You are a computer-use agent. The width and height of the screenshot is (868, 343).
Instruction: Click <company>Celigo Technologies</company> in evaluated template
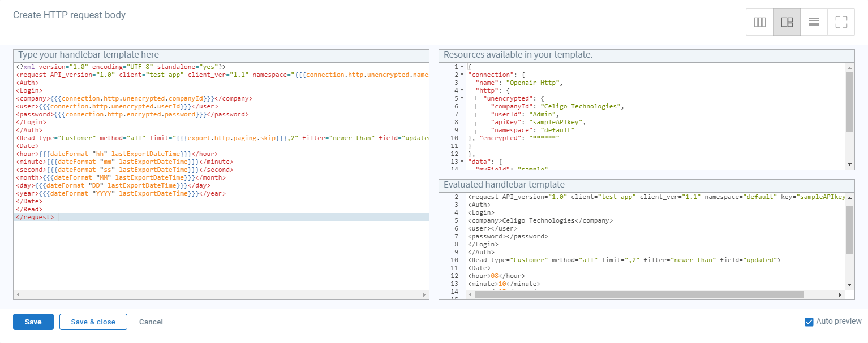point(540,220)
